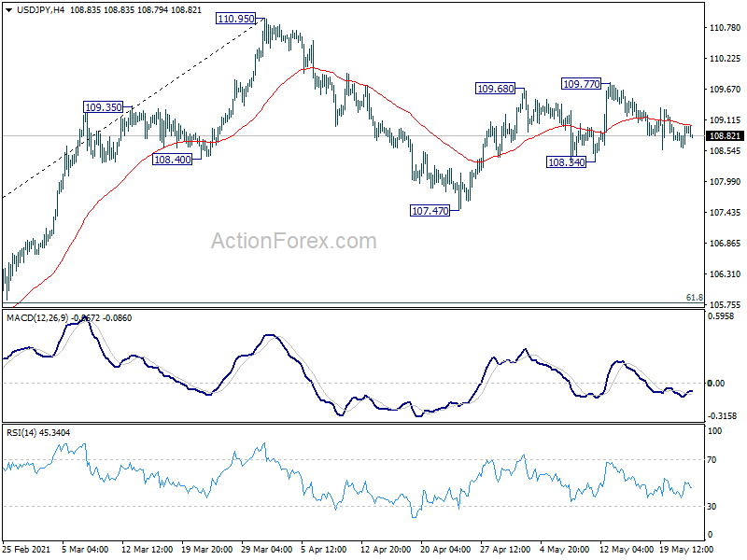Image resolution: width=747 pixels, height=560 pixels.
Task: Click the 107.990 price axis value
Action: [725, 181]
